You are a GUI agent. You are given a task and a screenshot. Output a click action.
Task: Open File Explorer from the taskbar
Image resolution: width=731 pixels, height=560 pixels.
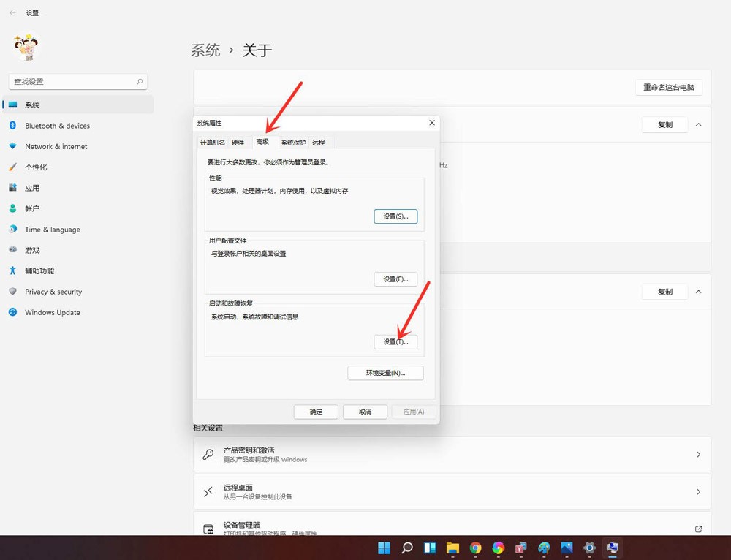(453, 548)
